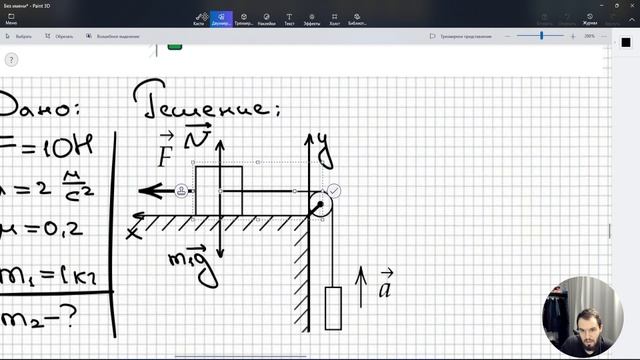Toggle 3D view (Трехмерное представление)
Viewport: 640px width, 360px height.
pos(461,36)
